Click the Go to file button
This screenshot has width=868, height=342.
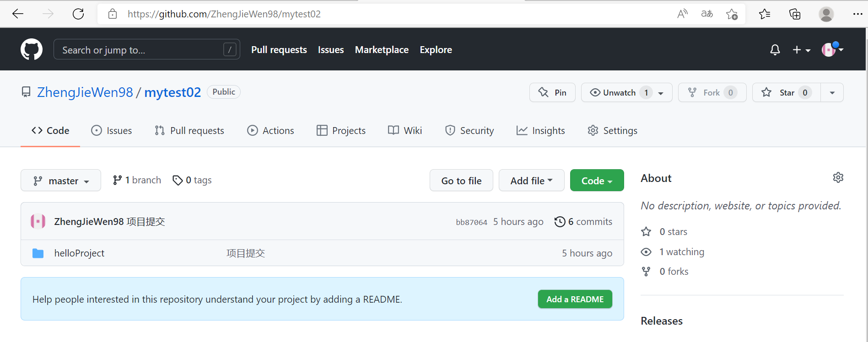[x=461, y=181]
